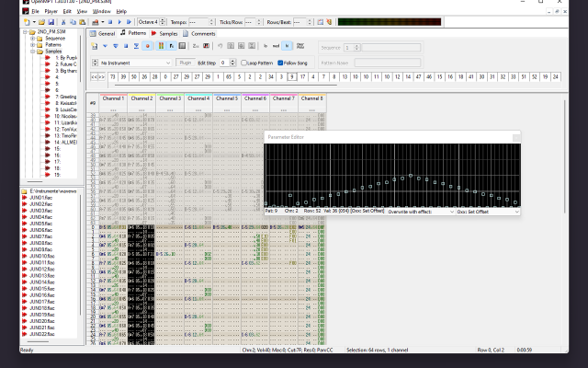Click the new pattern icon in the pattern toolbar

tap(95, 46)
